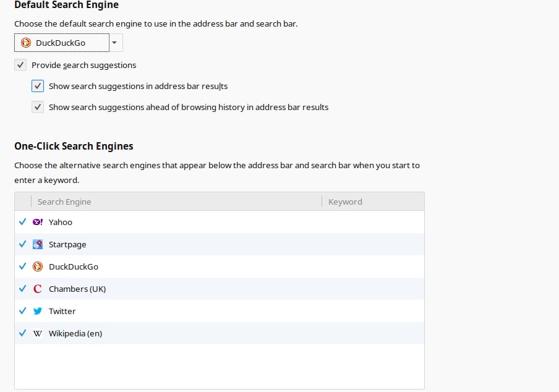
Task: Open default search engine dropdown arrow
Action: click(114, 43)
